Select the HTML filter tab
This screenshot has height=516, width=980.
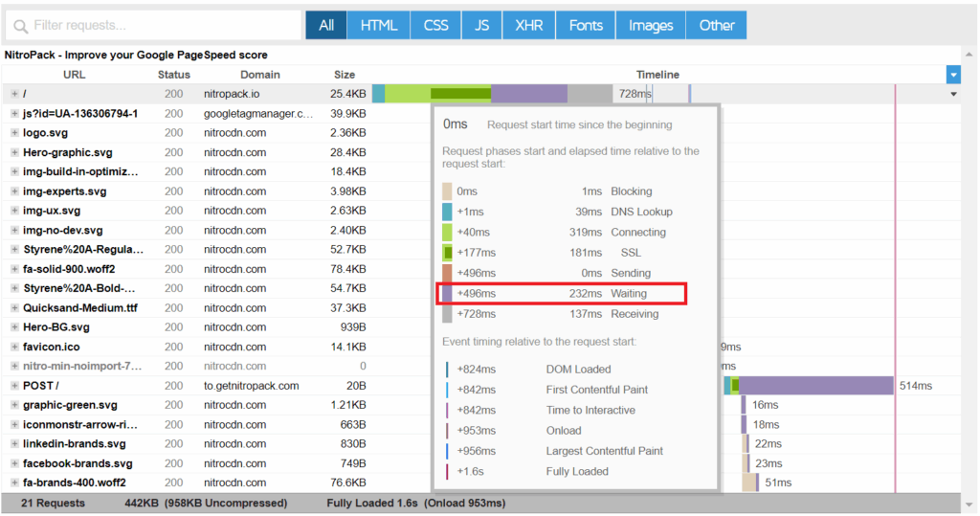[379, 25]
